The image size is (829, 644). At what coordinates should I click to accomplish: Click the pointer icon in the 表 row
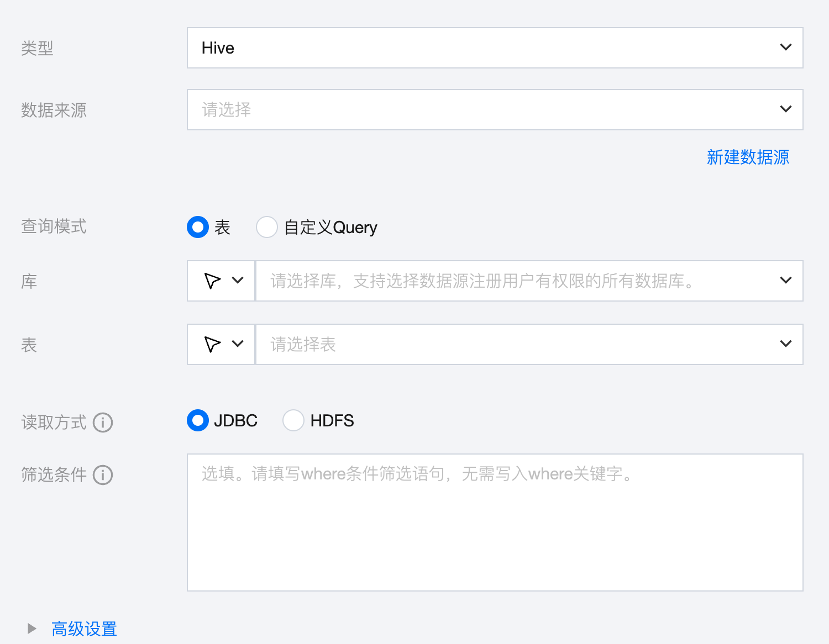pyautogui.click(x=212, y=344)
